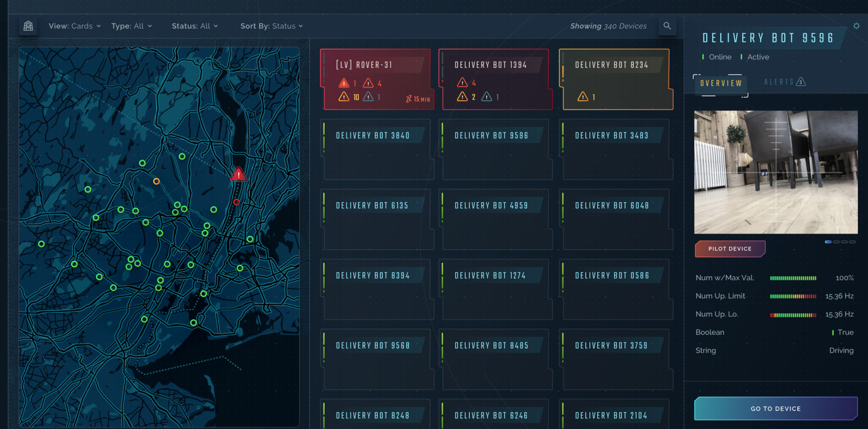Screen dimensions: 868x429
Task: Click the '100%' value text
Action: coord(844,278)
